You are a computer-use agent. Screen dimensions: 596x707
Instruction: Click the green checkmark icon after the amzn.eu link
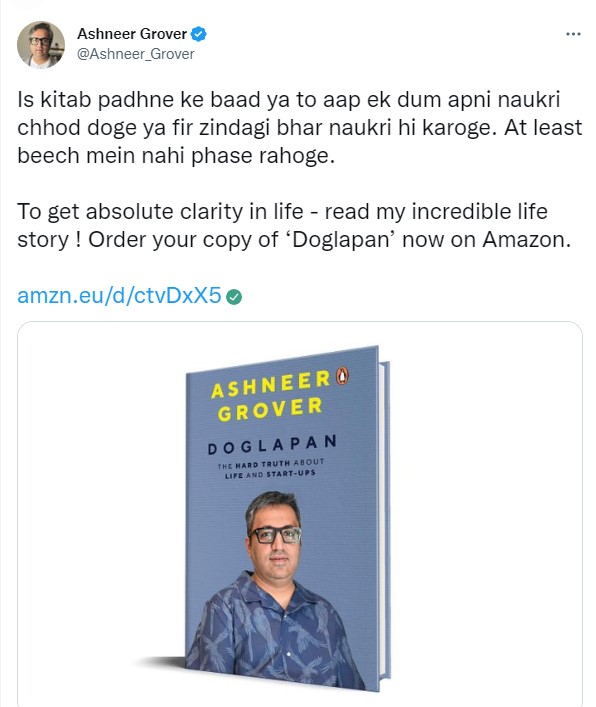234,297
